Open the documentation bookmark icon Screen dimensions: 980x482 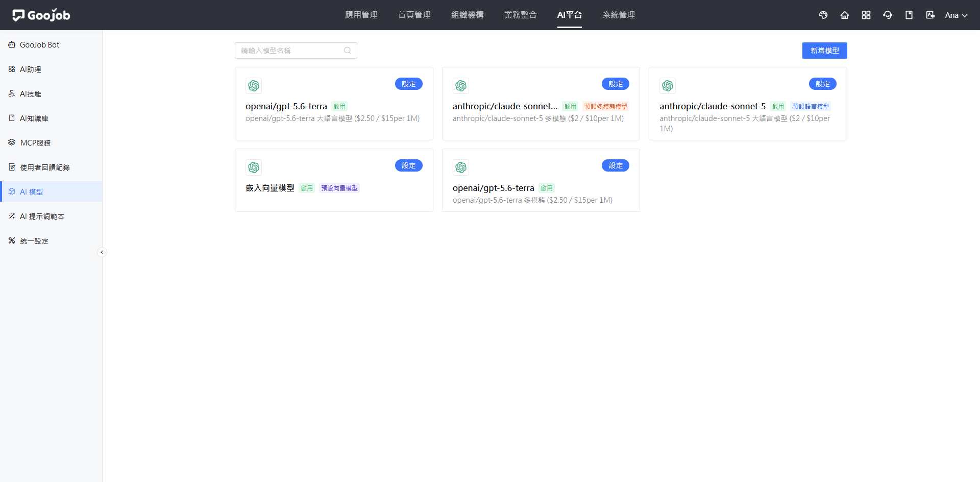909,15
